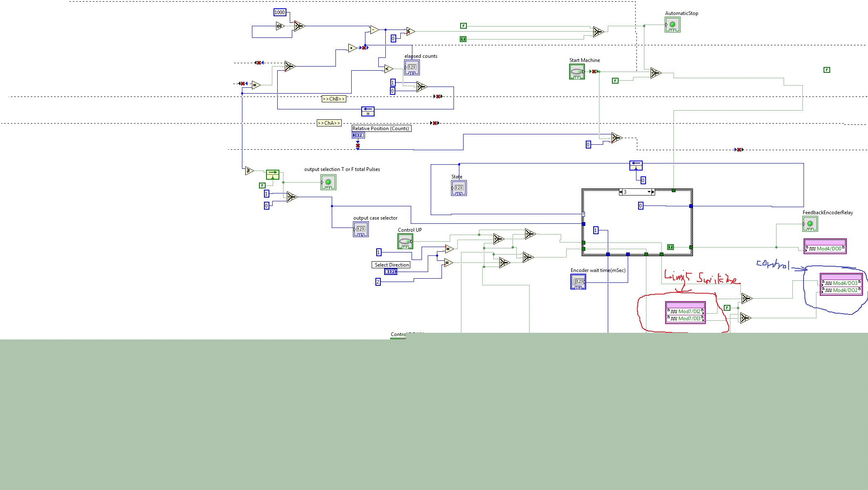
Task: Click the Start Machine boolean control terminal
Action: (x=577, y=72)
